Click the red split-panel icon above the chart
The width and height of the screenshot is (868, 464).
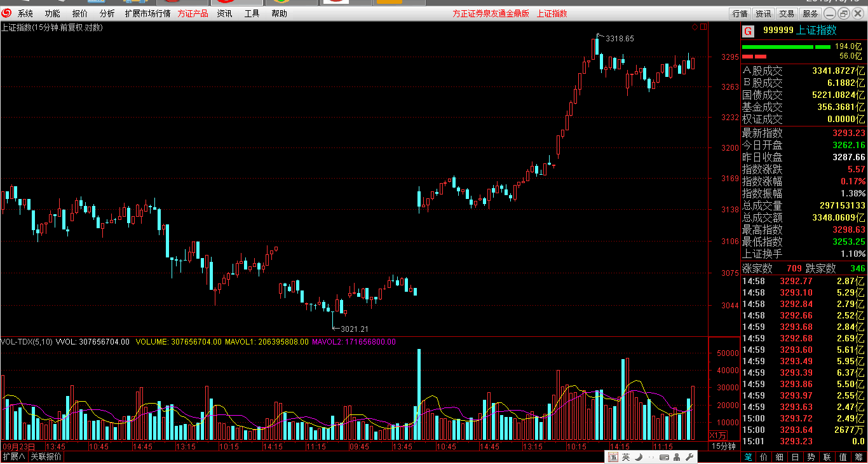point(703,27)
